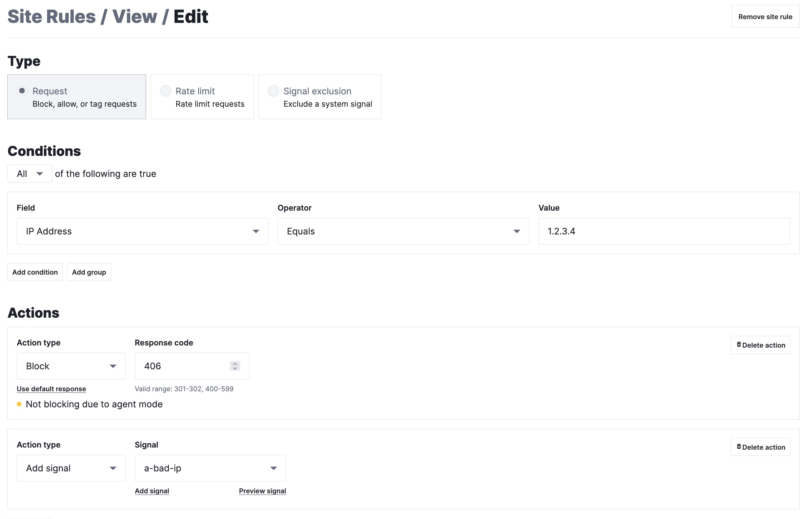Navigate to View breadcrumb link
Image resolution: width=812 pixels, height=519 pixels.
click(134, 16)
